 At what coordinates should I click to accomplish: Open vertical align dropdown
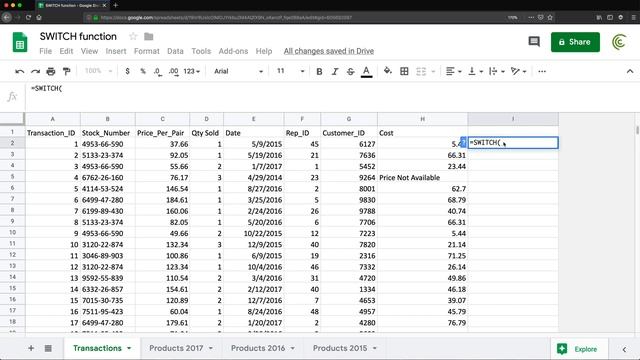[476, 71]
